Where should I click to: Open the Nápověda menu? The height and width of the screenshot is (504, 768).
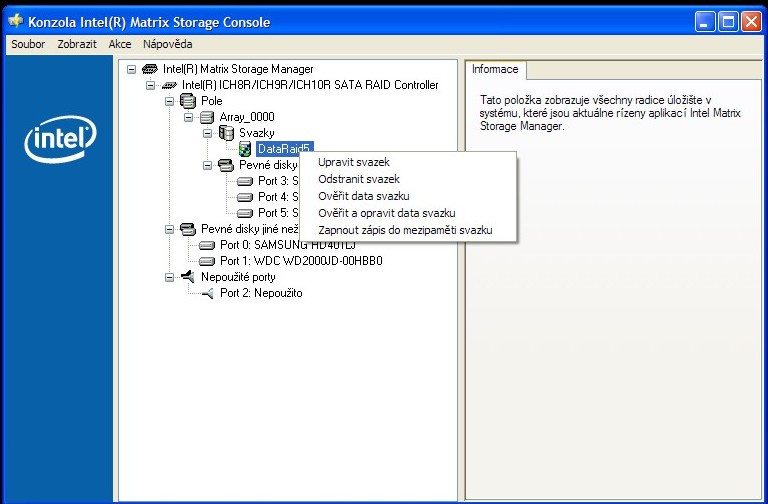click(x=167, y=44)
